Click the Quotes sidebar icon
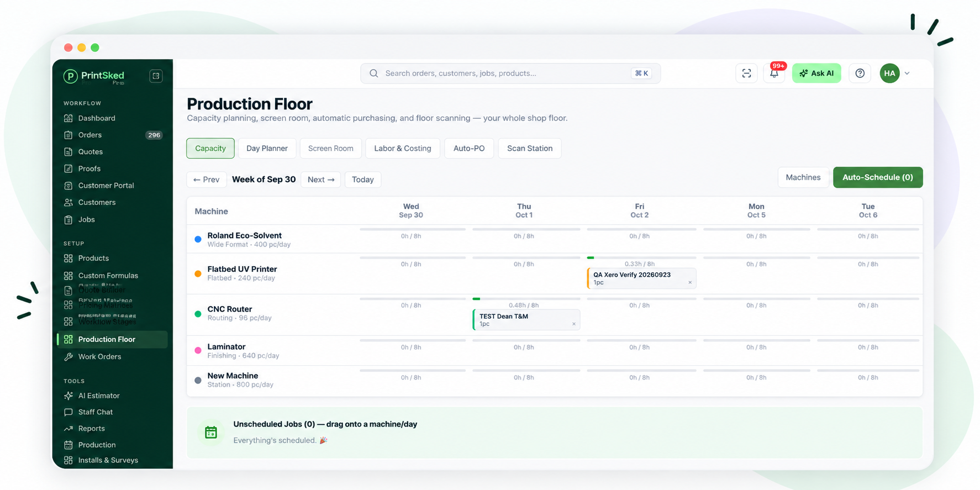 (69, 152)
